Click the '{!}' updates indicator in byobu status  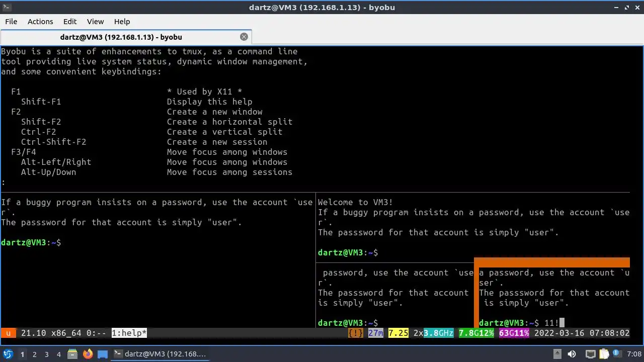pyautogui.click(x=356, y=333)
